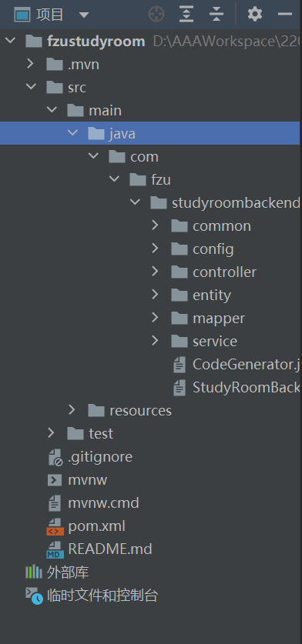Screen dimensions: 302x644
Task: Expand the test folder chevron
Action: point(51,433)
